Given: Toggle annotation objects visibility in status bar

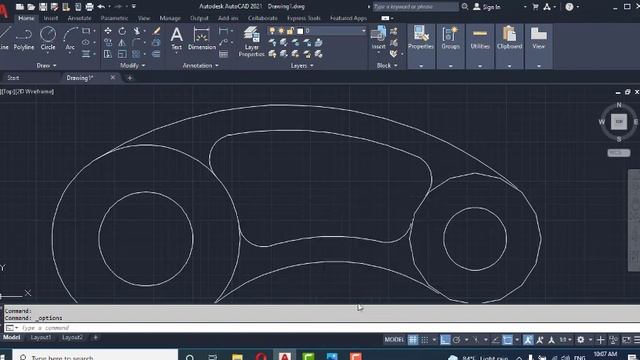Looking at the screenshot, I should (528, 340).
